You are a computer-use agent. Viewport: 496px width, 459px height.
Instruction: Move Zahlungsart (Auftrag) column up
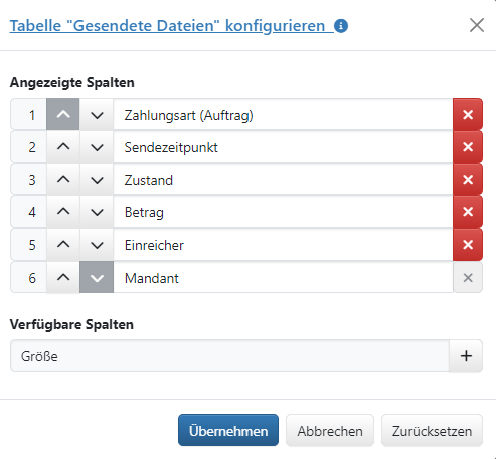63,114
